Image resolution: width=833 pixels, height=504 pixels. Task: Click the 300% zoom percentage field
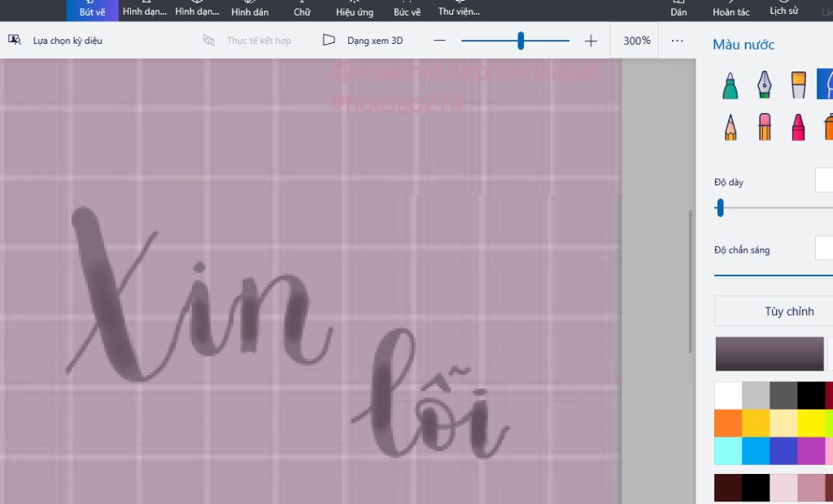(636, 41)
